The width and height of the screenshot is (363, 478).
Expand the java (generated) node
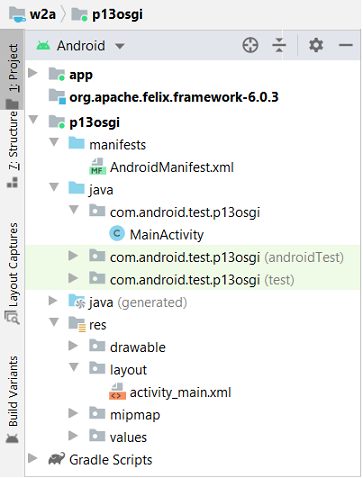[x=53, y=301]
